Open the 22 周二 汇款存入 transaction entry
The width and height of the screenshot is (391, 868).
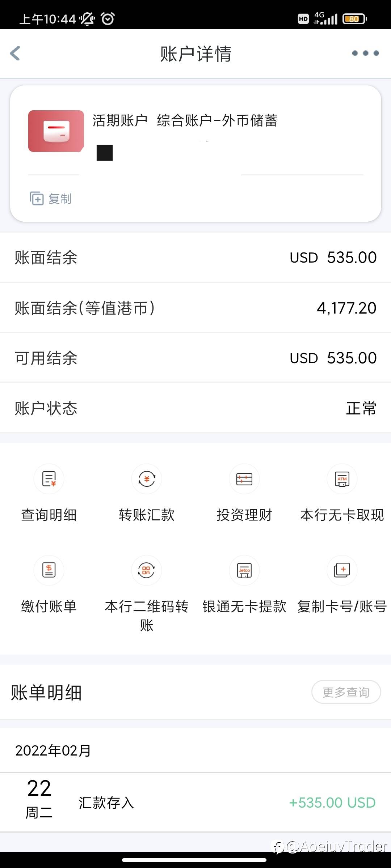click(195, 802)
